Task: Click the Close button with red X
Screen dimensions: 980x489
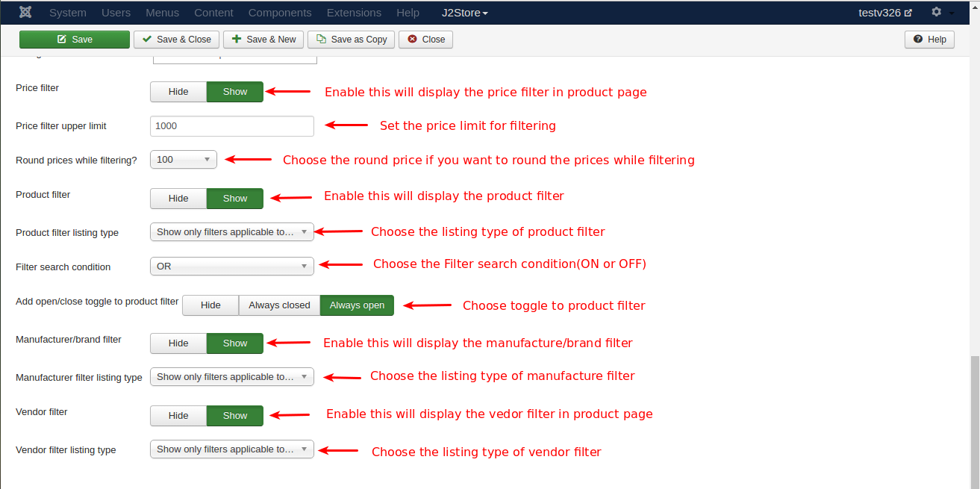Action: pos(426,40)
